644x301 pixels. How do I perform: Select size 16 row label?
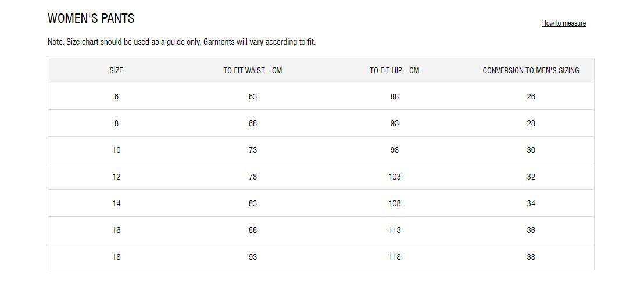(116, 230)
